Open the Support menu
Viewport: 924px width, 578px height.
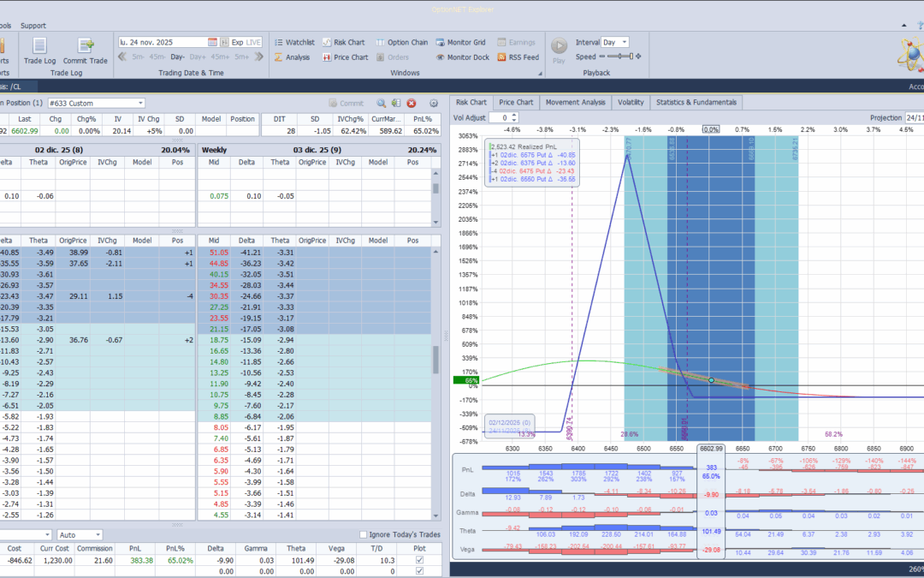33,26
